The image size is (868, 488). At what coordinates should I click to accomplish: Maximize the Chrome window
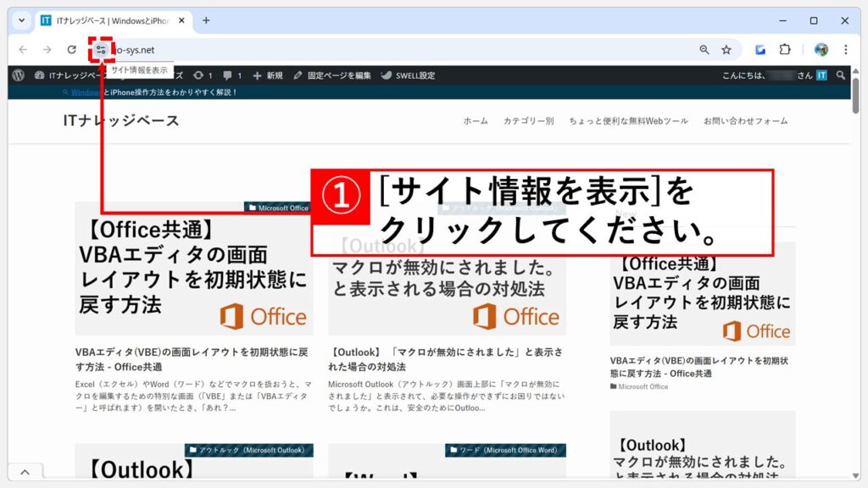pyautogui.click(x=814, y=20)
